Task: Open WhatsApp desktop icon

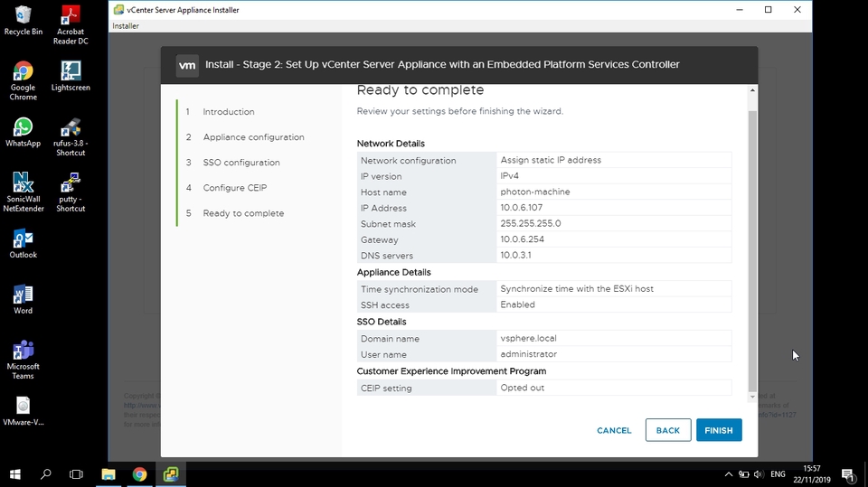Action: [24, 132]
